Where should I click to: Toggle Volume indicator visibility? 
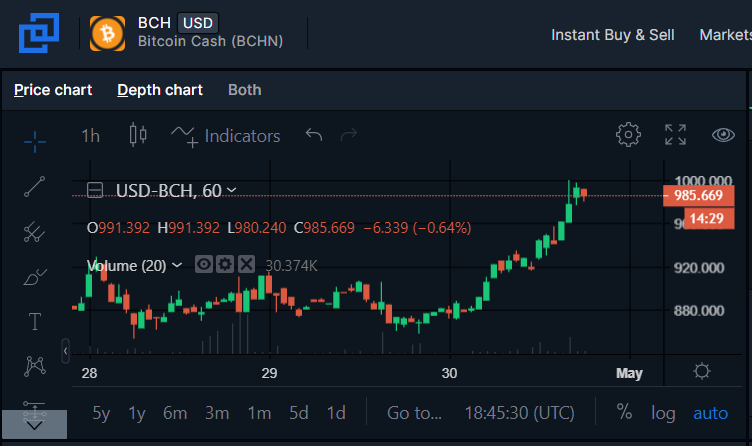pos(204,264)
